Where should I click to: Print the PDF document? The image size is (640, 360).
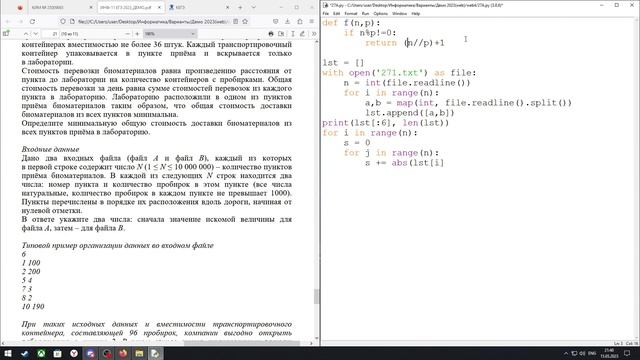click(x=271, y=33)
